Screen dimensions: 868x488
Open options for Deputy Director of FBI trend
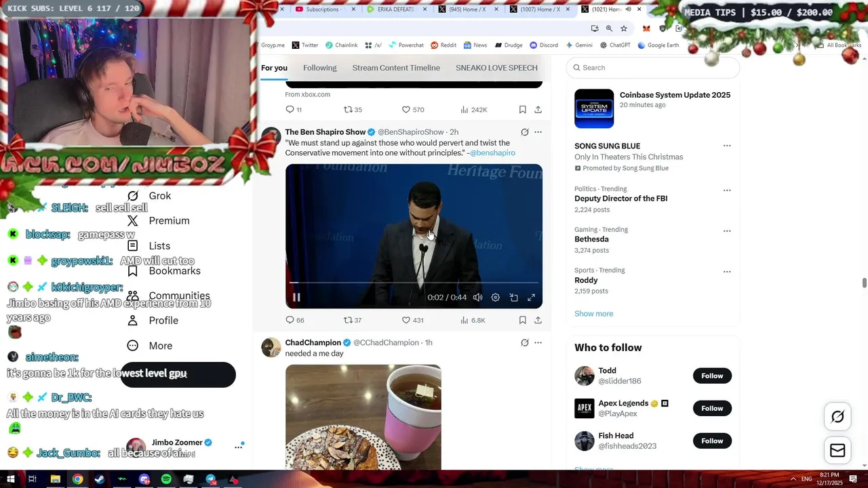[x=727, y=190]
